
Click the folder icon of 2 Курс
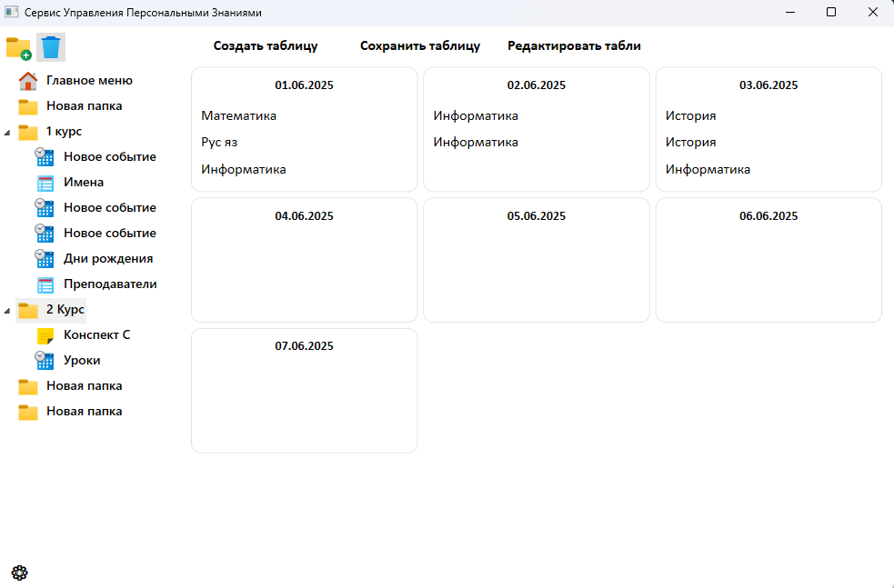pyautogui.click(x=28, y=311)
